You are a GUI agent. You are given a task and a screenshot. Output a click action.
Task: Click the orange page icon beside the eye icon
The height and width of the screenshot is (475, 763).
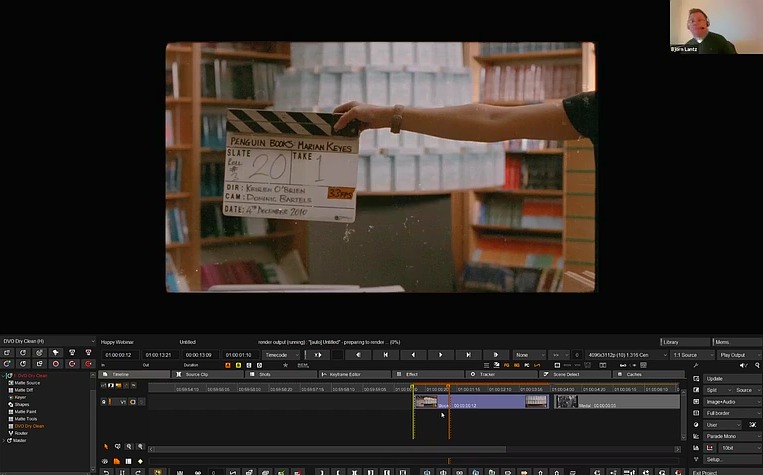pos(117,461)
